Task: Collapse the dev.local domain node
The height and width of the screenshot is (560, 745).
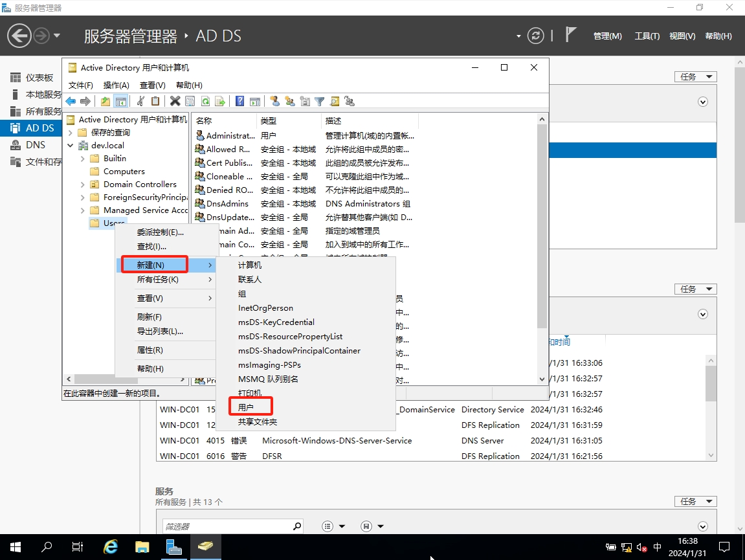Action: (x=71, y=146)
